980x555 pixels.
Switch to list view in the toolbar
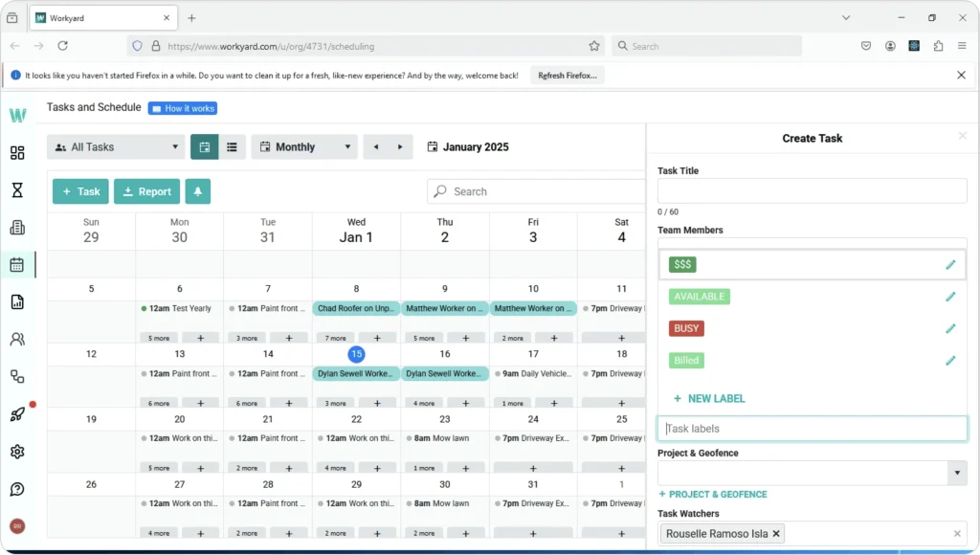[x=233, y=146]
